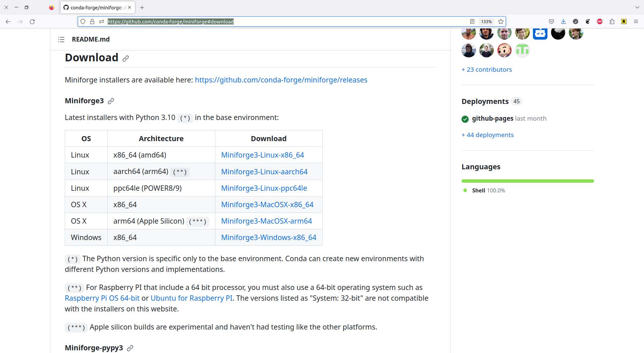
Task: Select the arm64 (Apple Silicon) architecture cell
Action: tap(161, 221)
